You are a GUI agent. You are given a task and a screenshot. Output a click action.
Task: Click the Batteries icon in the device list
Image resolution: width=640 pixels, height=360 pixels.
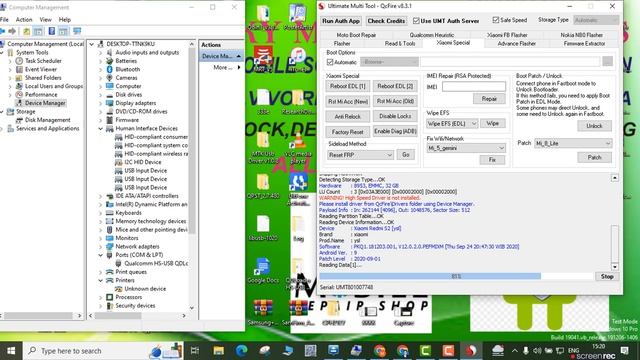pyautogui.click(x=109, y=61)
